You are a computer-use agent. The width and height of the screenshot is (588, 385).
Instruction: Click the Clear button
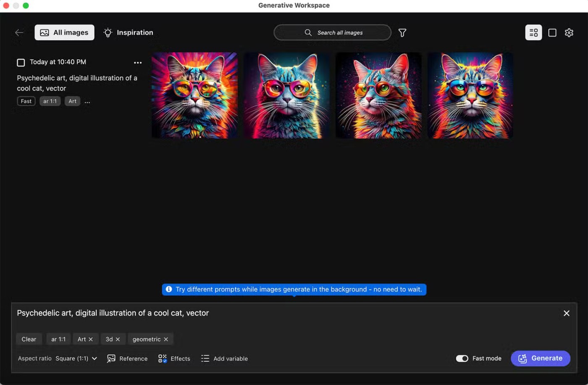point(29,339)
